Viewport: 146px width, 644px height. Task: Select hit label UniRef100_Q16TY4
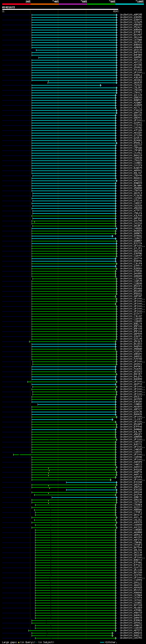(131, 259)
